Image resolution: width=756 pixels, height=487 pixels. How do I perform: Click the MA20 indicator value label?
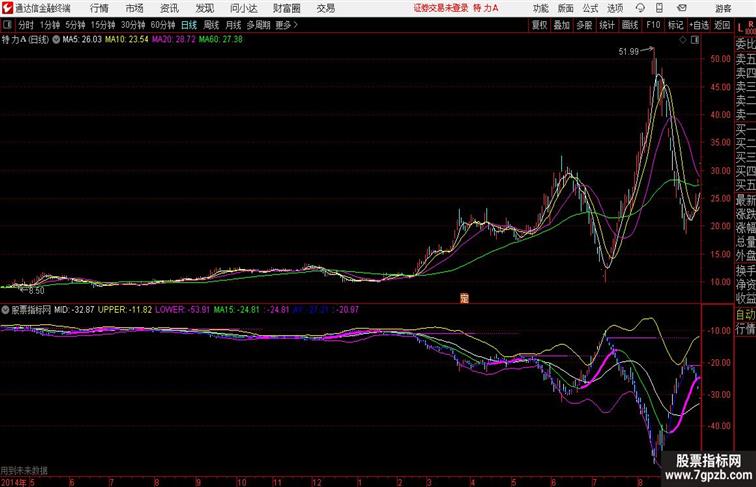tap(174, 40)
